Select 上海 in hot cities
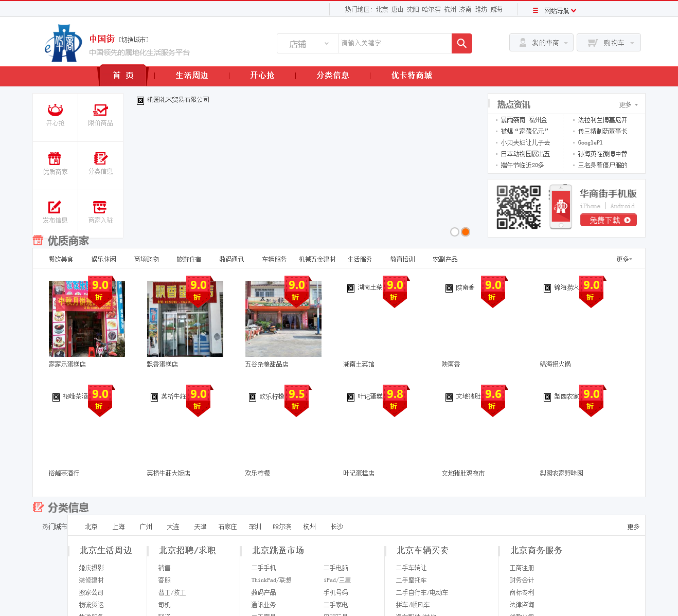This screenshot has height=616, width=678. [x=118, y=527]
